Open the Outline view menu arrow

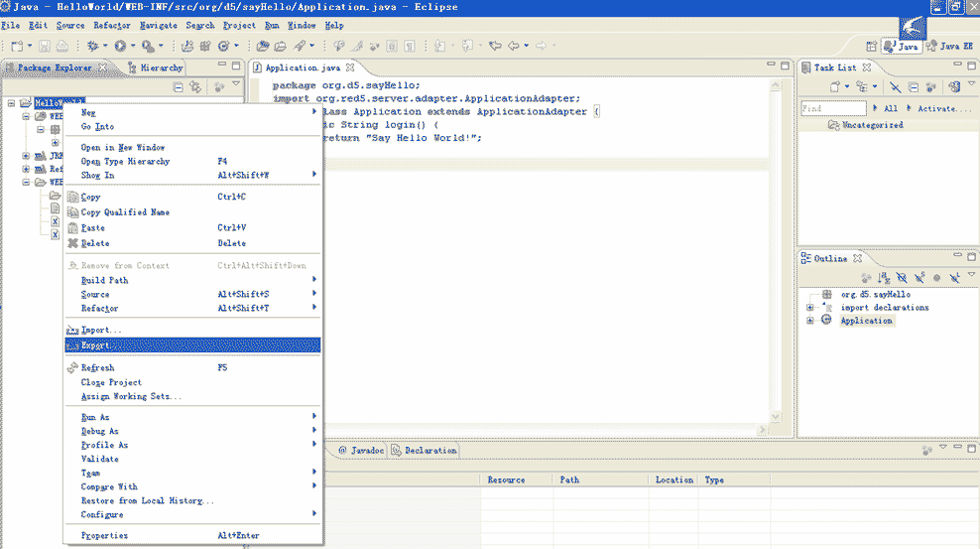tap(971, 274)
